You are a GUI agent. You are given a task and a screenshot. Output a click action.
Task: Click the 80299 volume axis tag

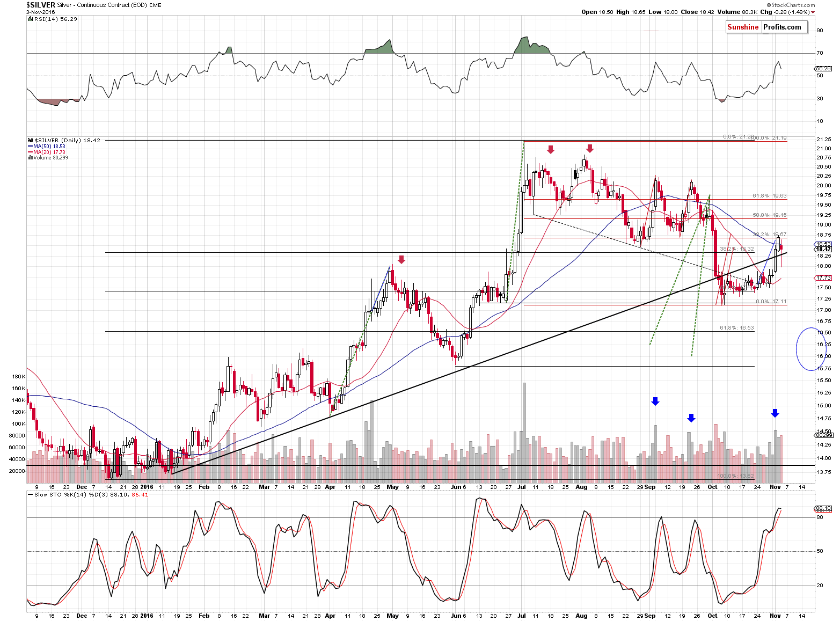[823, 435]
